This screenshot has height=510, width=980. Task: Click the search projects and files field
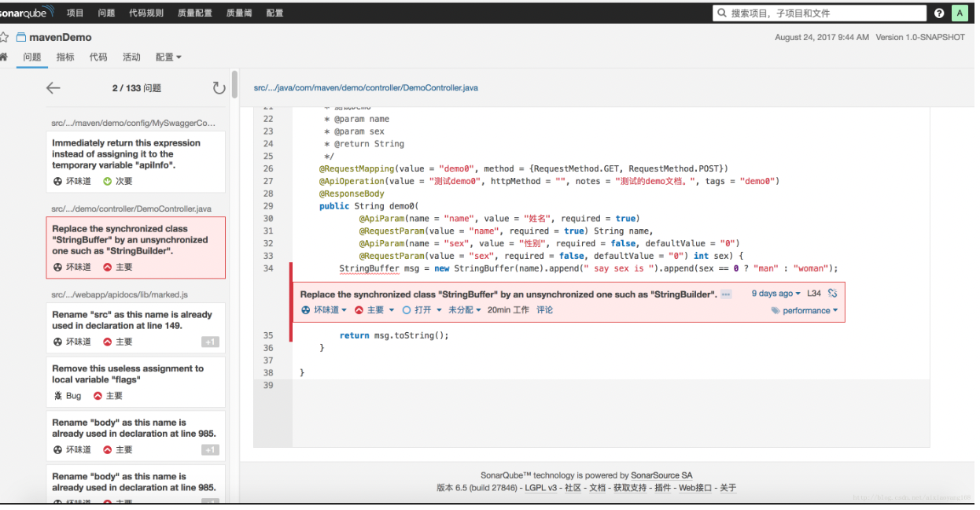(x=820, y=13)
